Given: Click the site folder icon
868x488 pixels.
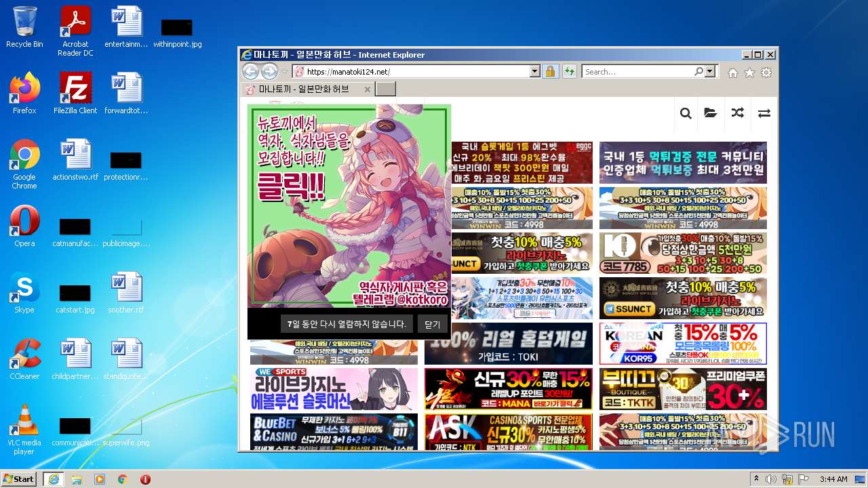Looking at the screenshot, I should point(711,113).
